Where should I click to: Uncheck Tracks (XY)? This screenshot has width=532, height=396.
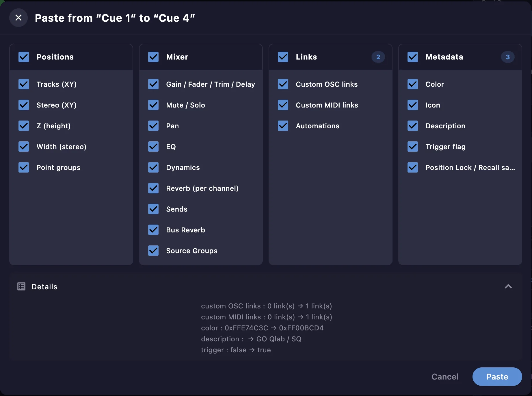point(24,84)
